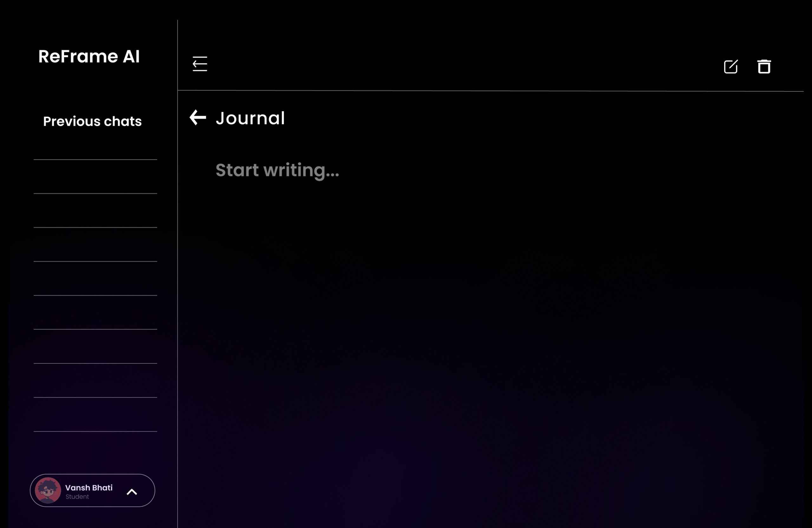This screenshot has height=528, width=812.
Task: Select the seventh empty row between chat dividers
Action: click(x=95, y=380)
